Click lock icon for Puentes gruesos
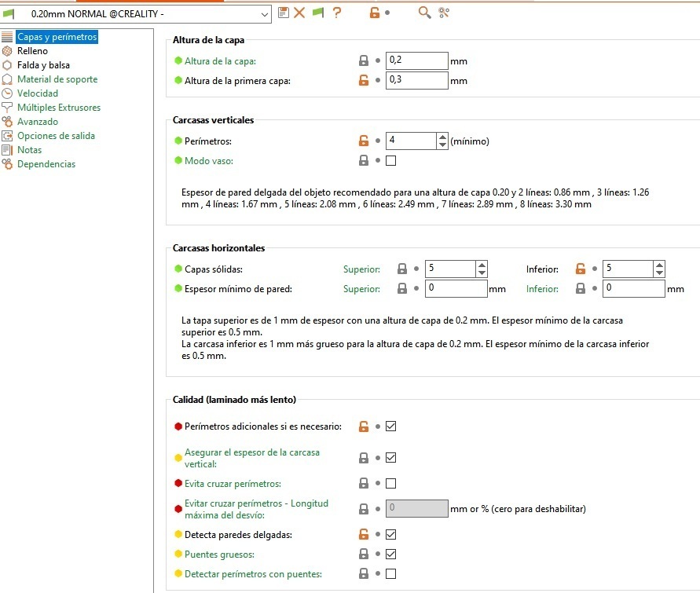This screenshot has height=593, width=700. coord(364,555)
